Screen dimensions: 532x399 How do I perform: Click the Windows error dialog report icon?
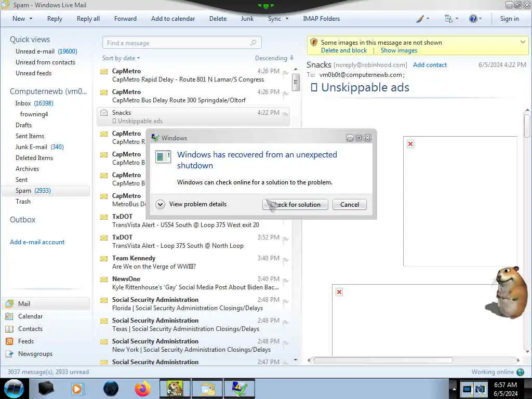point(163,157)
